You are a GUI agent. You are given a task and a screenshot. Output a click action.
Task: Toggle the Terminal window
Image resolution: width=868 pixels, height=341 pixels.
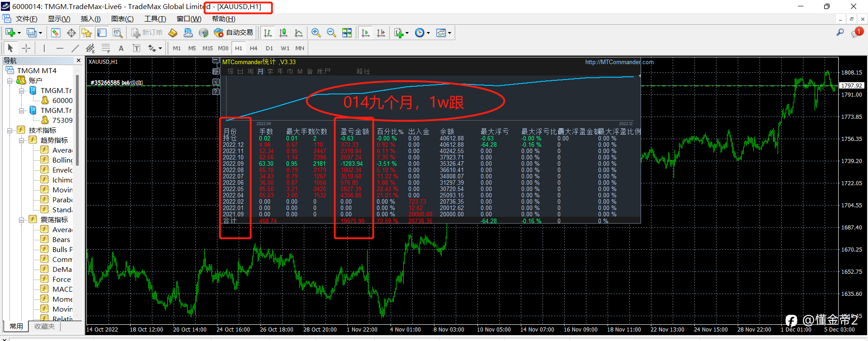pos(102,33)
